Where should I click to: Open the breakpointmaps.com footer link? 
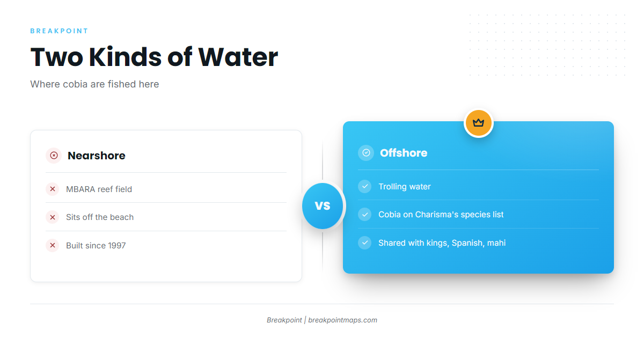tap(342, 320)
